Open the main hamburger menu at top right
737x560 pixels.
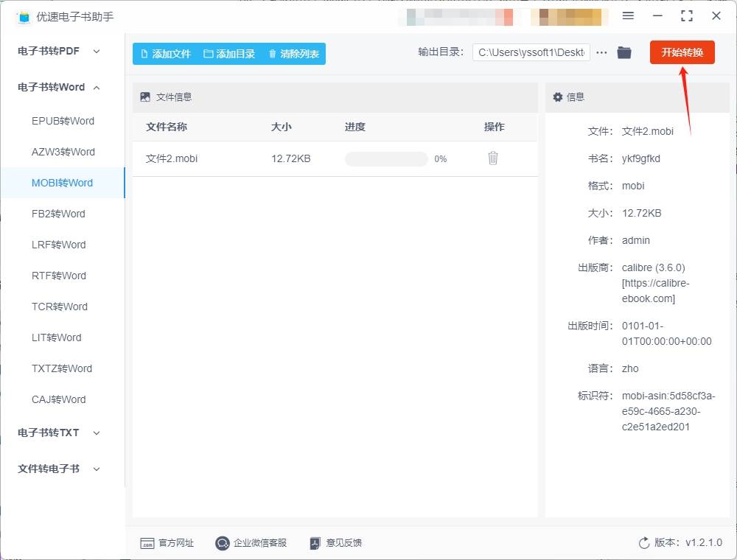click(x=629, y=15)
